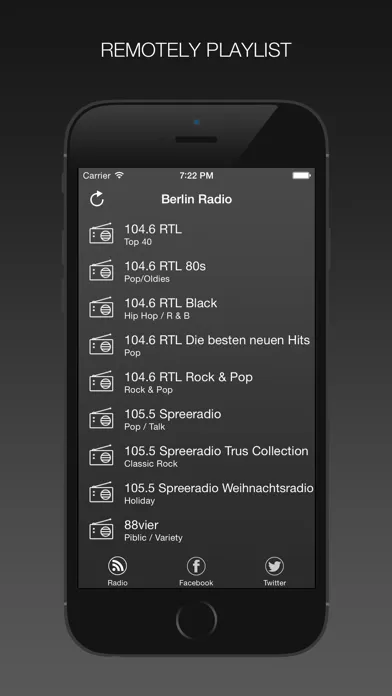The height and width of the screenshot is (696, 392).
Task: Click radio icon beside Spreeradio Trus Collection
Action: pos(101,455)
